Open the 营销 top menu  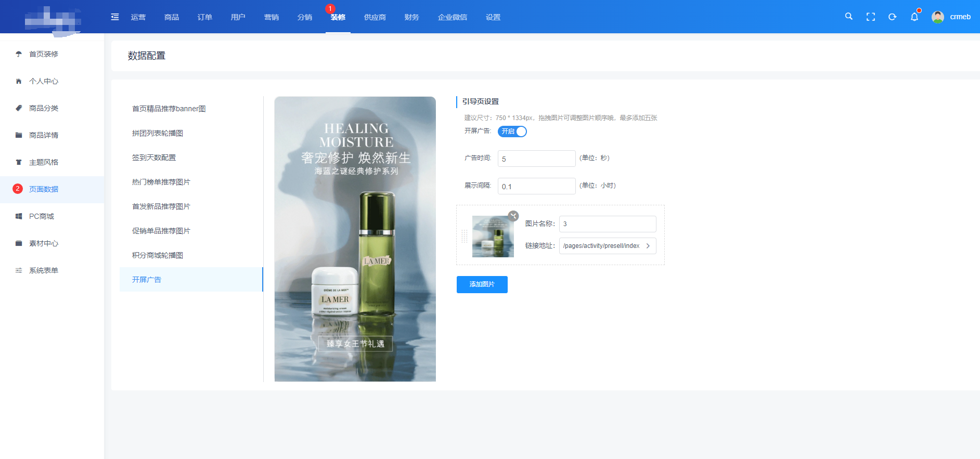272,17
